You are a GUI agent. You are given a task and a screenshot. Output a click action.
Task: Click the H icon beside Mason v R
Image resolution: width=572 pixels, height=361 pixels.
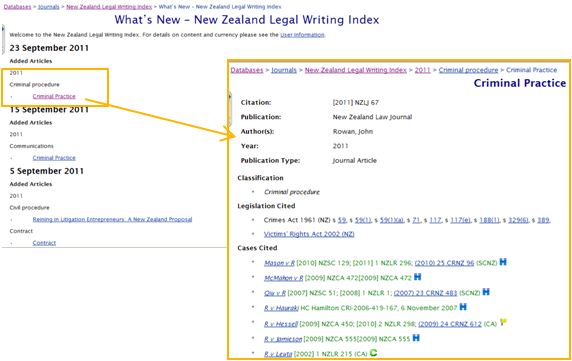pyautogui.click(x=503, y=262)
